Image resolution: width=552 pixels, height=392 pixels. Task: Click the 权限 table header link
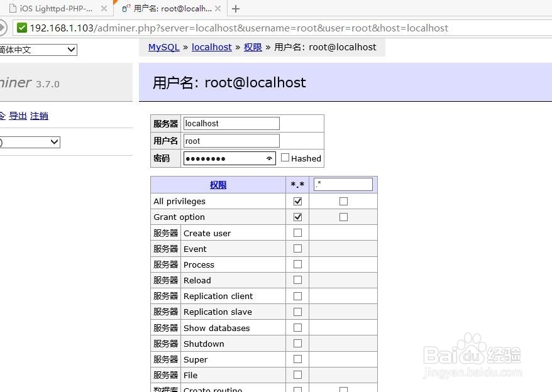click(218, 185)
